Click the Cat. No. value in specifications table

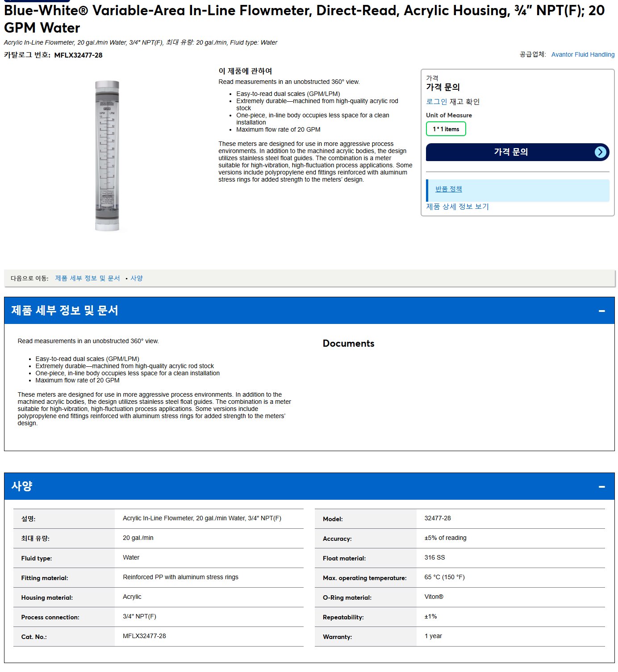144,636
